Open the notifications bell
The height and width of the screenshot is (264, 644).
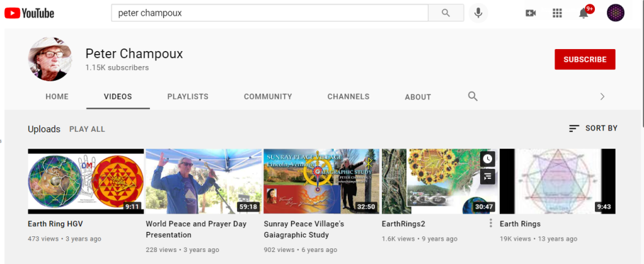584,13
